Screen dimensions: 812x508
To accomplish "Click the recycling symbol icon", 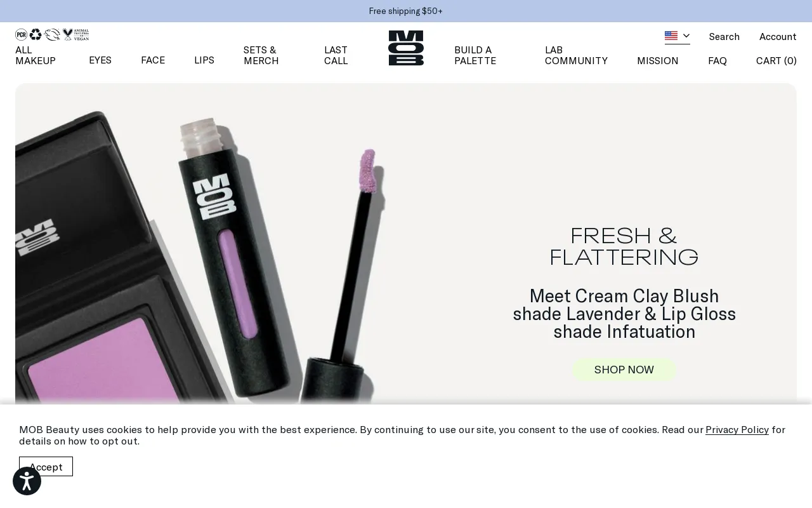I will point(36,35).
